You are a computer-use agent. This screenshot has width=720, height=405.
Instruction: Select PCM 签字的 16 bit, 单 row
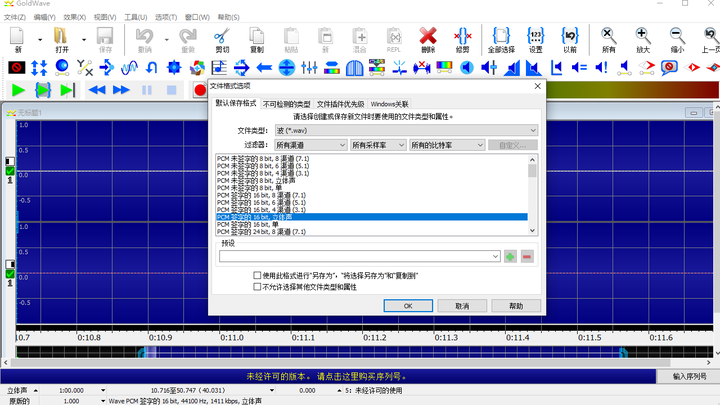click(371, 225)
